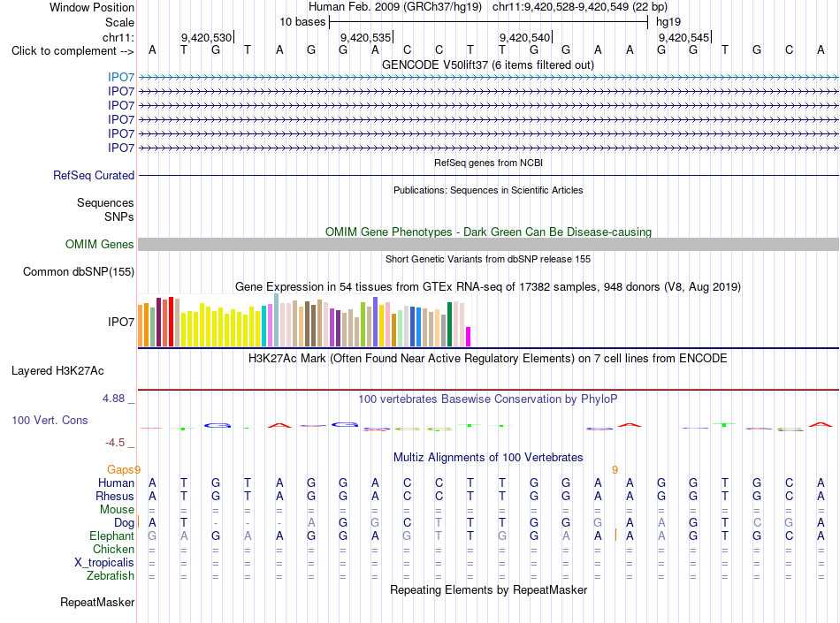Click the 'Dog' alignment row label

(124, 523)
